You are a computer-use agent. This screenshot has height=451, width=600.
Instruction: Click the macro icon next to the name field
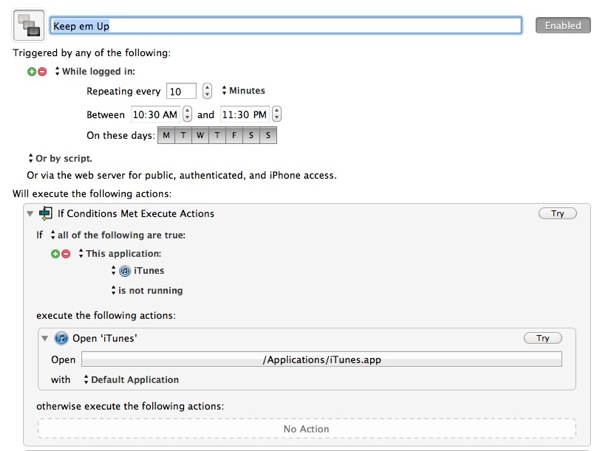coord(29,26)
